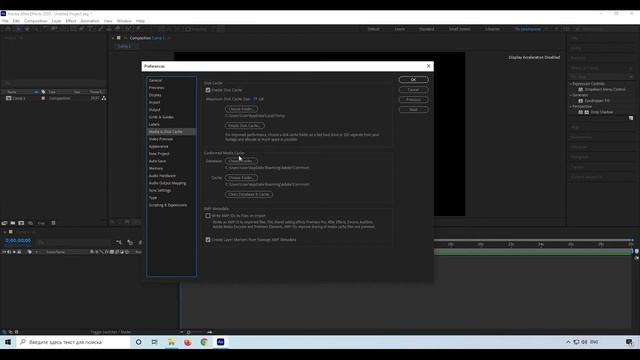Open the Window menu
The image size is (640, 360).
124,21
